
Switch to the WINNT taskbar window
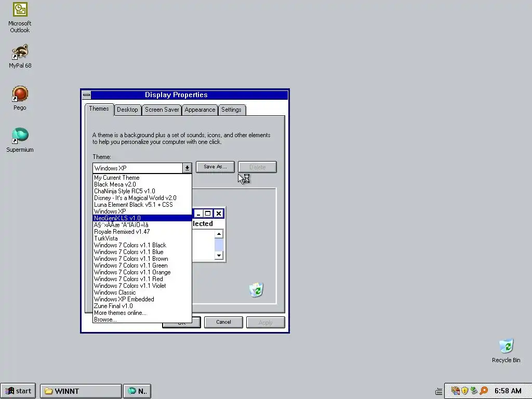pos(81,391)
